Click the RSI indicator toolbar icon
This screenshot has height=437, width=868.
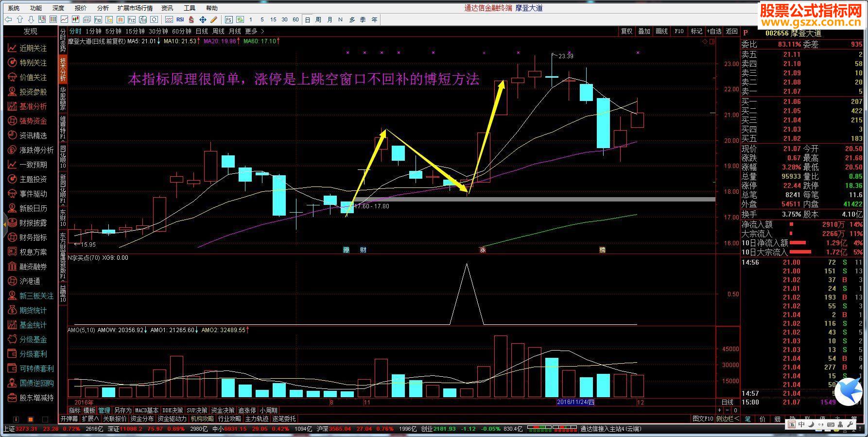180,19
